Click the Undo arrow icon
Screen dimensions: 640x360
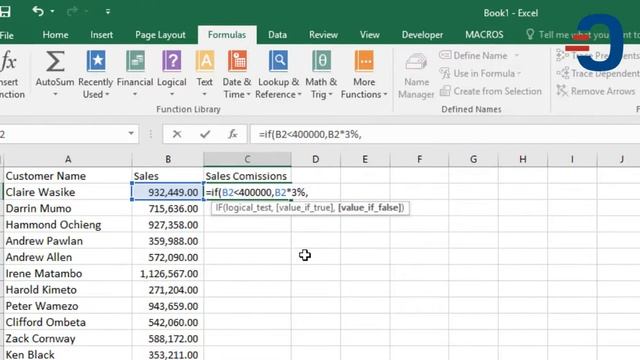38,11
